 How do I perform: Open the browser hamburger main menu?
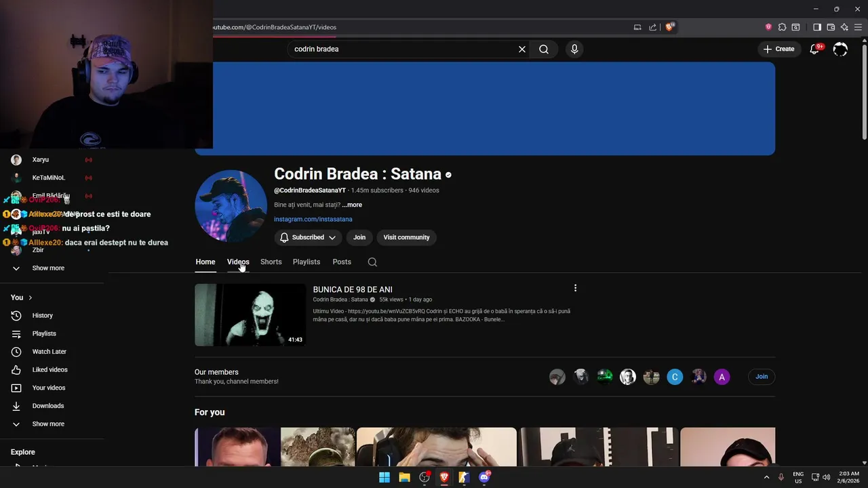pos(858,27)
